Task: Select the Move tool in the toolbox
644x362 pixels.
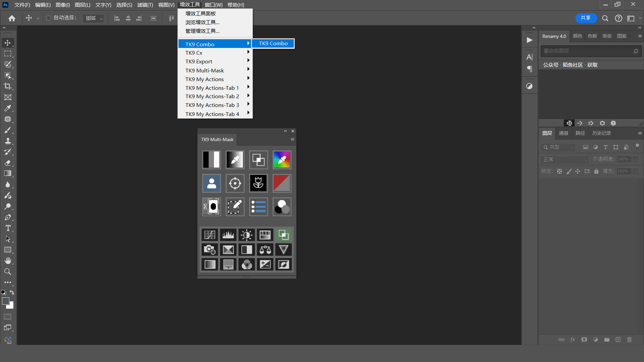Action: 8,43
